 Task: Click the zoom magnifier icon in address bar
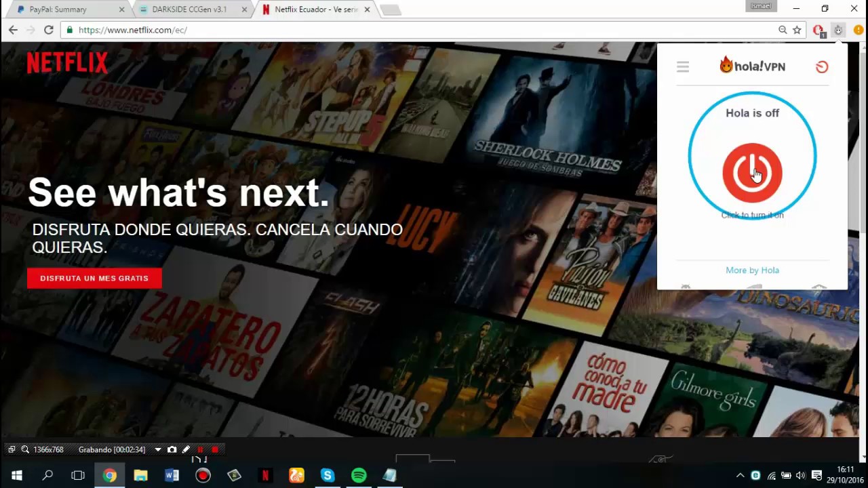click(783, 30)
